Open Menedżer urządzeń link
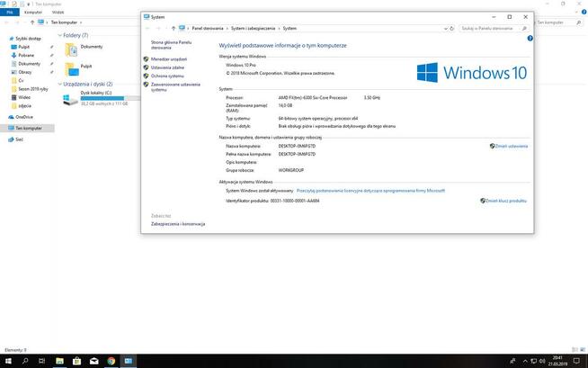Image resolution: width=588 pixels, height=368 pixels. (x=169, y=59)
